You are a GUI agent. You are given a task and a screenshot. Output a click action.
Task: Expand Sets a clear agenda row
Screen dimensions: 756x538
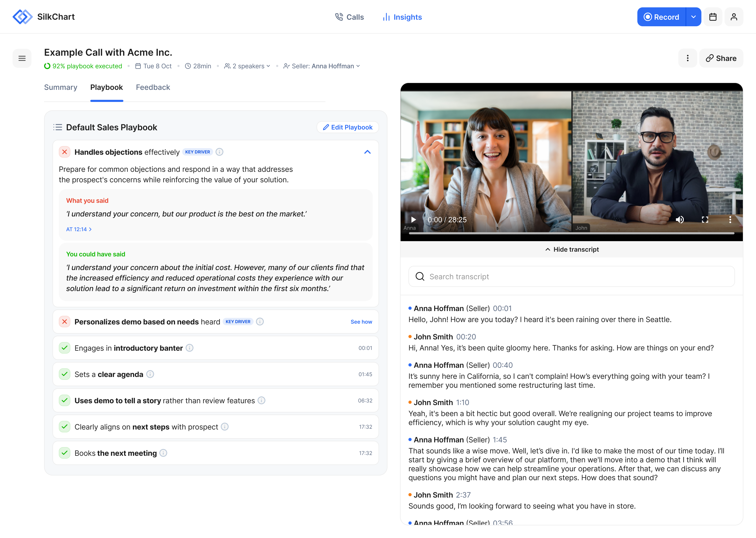pyautogui.click(x=216, y=374)
